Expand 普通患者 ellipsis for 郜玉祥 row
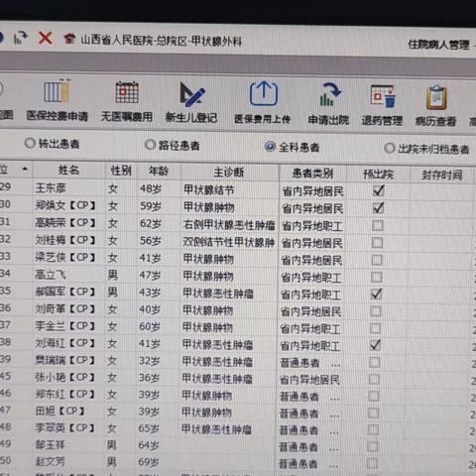 pos(333,449)
